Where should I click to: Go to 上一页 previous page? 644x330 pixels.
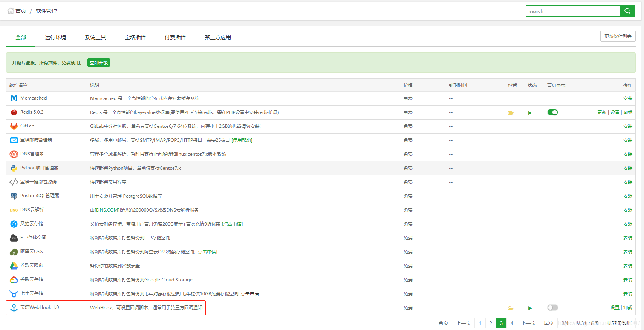(x=463, y=323)
